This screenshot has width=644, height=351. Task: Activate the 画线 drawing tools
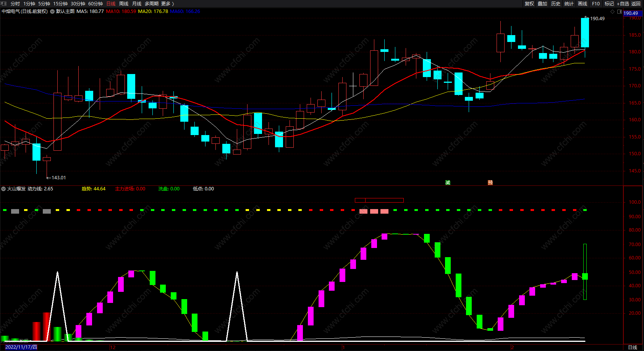pyautogui.click(x=583, y=3)
